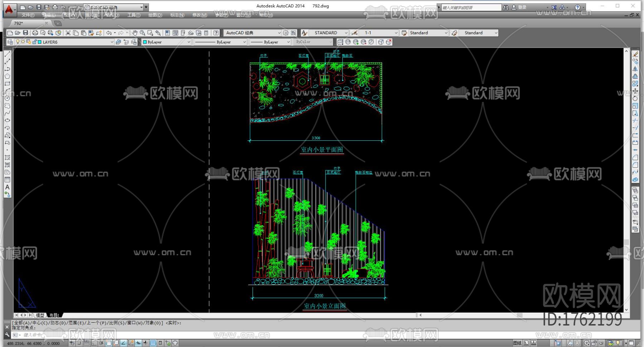
Task: Open the STANDARD text style dropdown
Action: [x=346, y=33]
